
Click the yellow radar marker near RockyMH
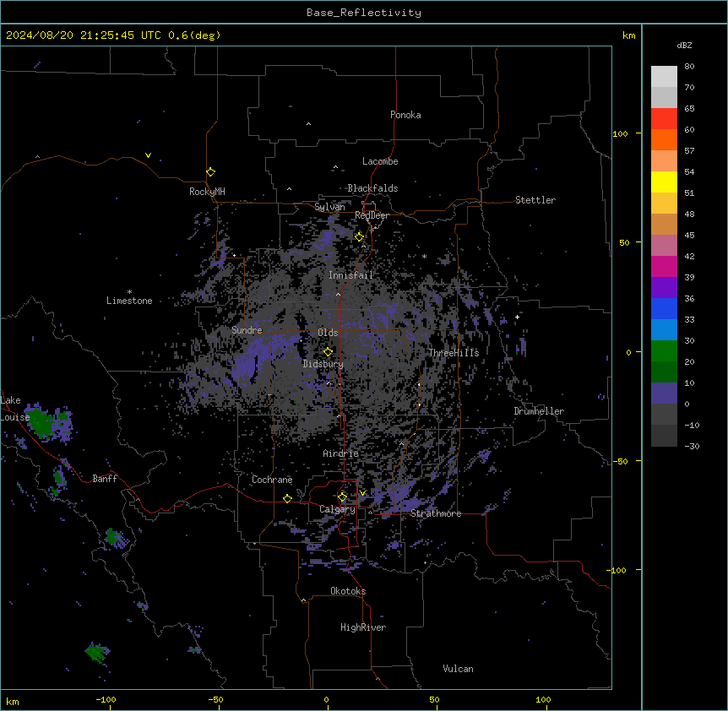pyautogui.click(x=210, y=171)
